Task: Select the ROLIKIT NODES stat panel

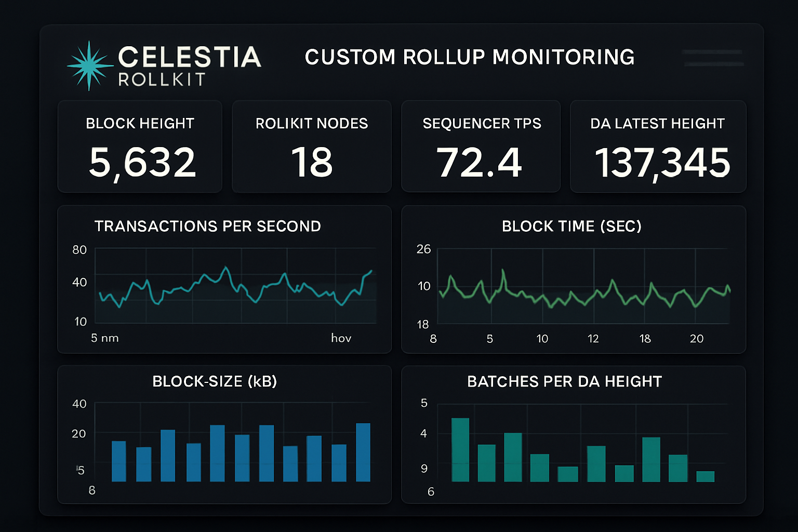Action: [311, 147]
